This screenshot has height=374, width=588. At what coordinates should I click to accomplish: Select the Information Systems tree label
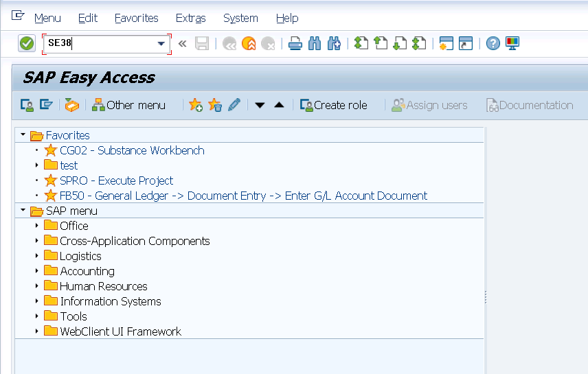pos(111,301)
